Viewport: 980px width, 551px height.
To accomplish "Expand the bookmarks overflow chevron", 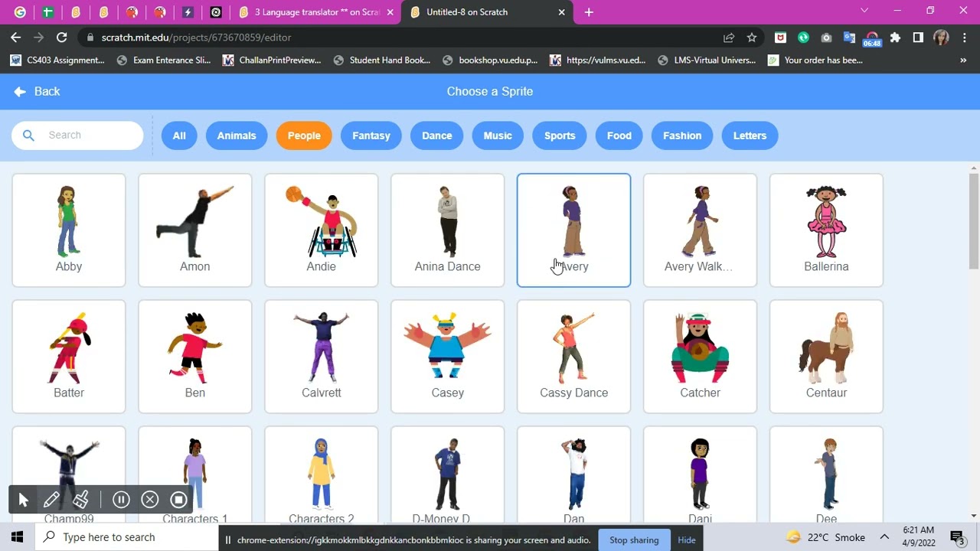I will pyautogui.click(x=963, y=60).
